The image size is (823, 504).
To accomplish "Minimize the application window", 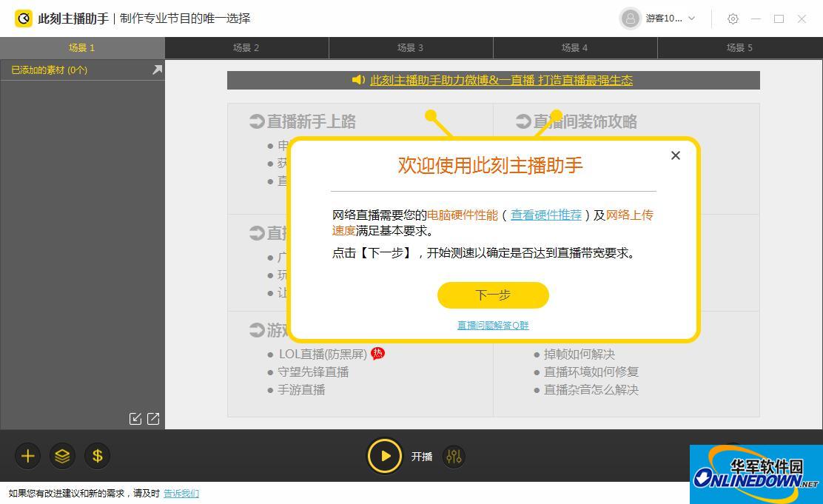I will pos(756,19).
